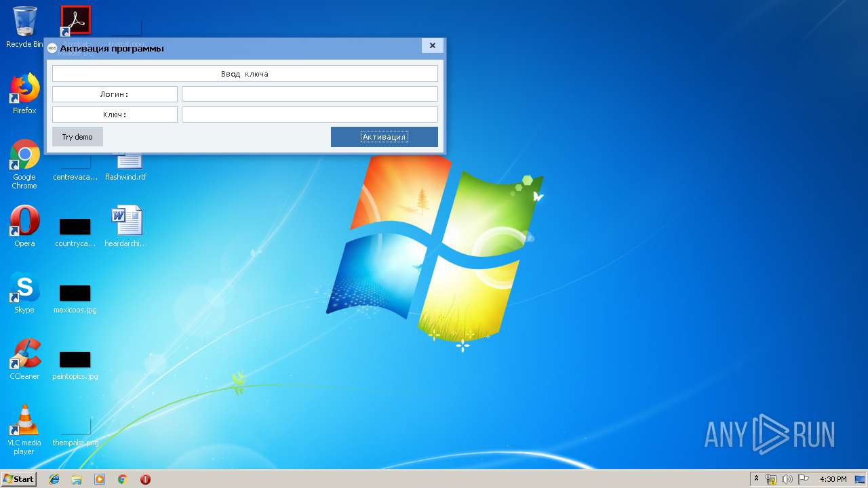This screenshot has height=488, width=868.
Task: Select the paintopics.jpg desktop file
Action: pos(75,365)
